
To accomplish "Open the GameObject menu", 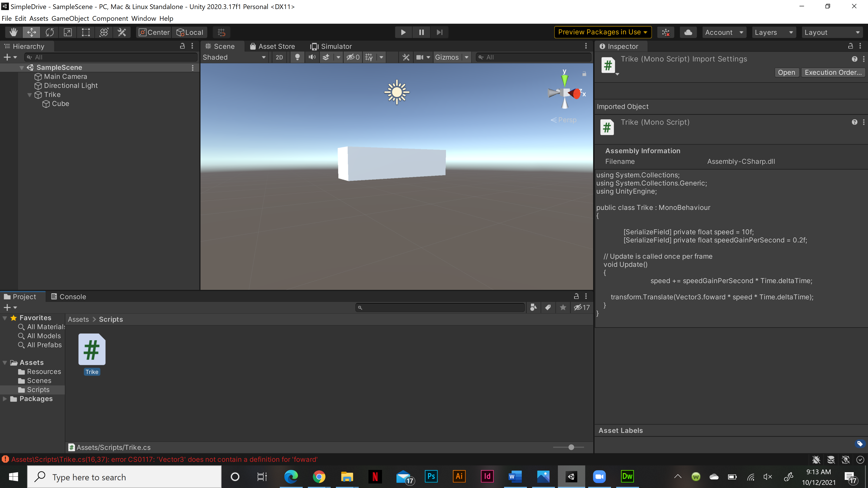I will click(x=70, y=19).
